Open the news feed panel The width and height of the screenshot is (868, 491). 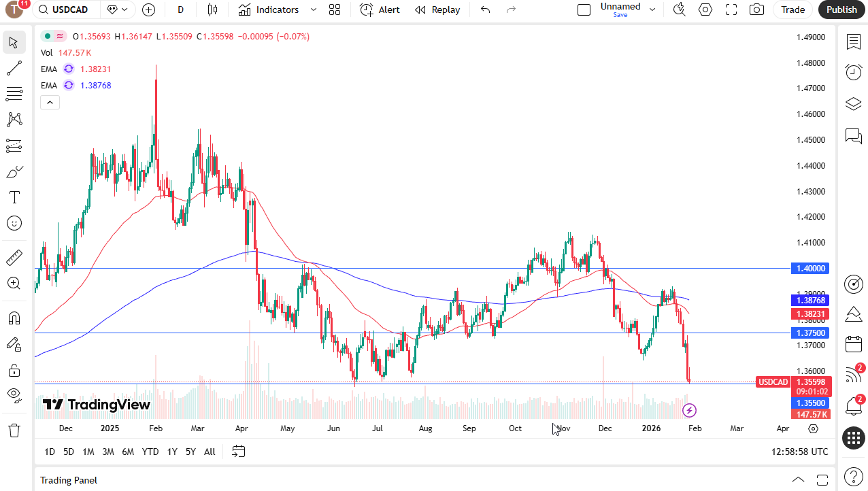click(x=854, y=375)
